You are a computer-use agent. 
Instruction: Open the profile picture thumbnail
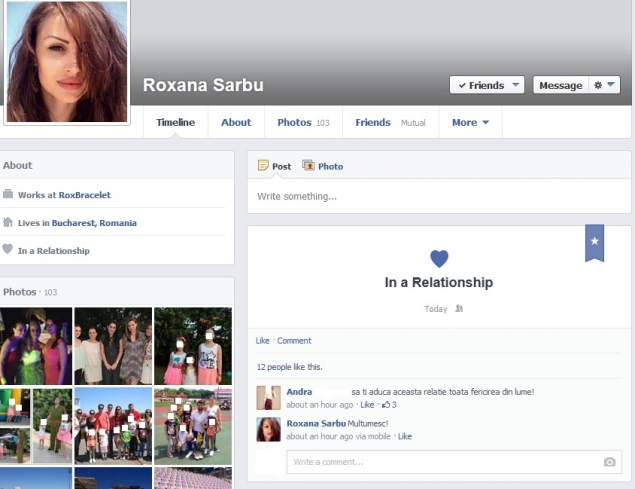pyautogui.click(x=67, y=62)
